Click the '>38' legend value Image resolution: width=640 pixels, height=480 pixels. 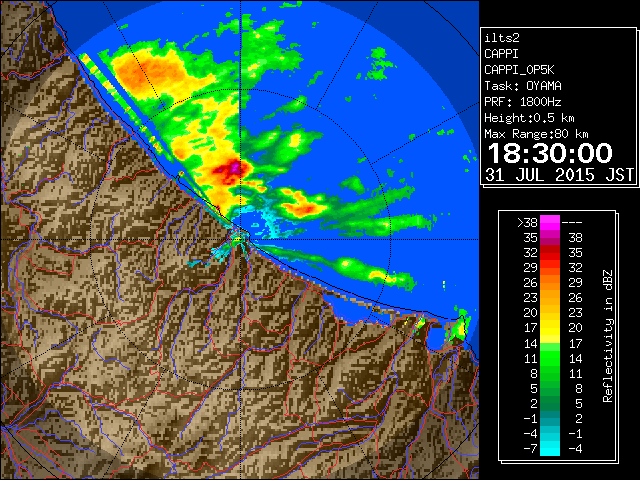pyautogui.click(x=527, y=222)
